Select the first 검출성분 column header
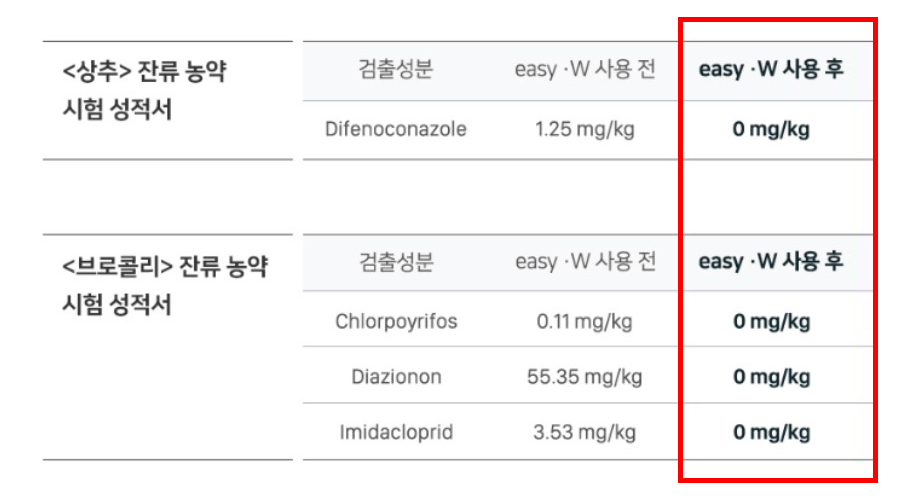 coord(396,70)
